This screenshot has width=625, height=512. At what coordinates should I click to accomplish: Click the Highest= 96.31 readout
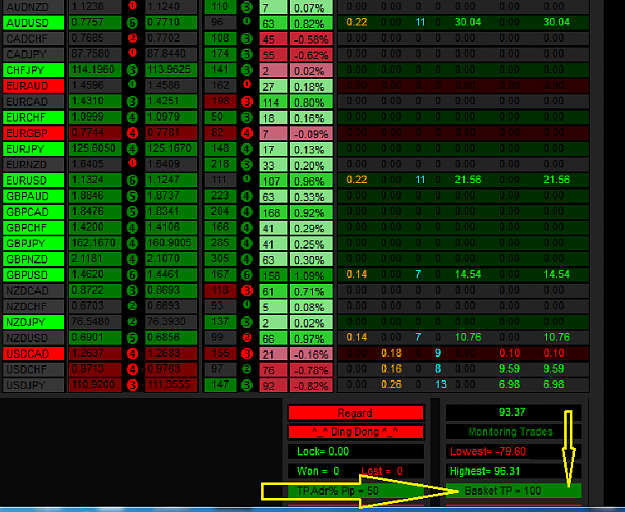coord(485,471)
